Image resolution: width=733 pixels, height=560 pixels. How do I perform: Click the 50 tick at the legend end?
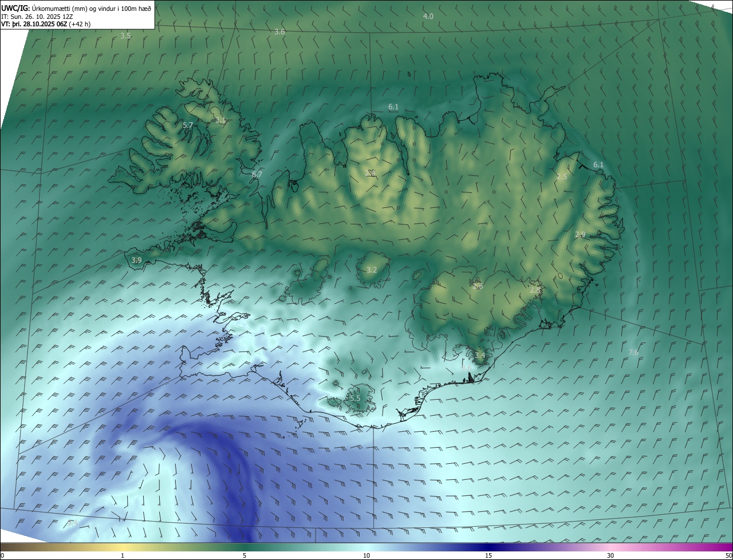coord(728,555)
